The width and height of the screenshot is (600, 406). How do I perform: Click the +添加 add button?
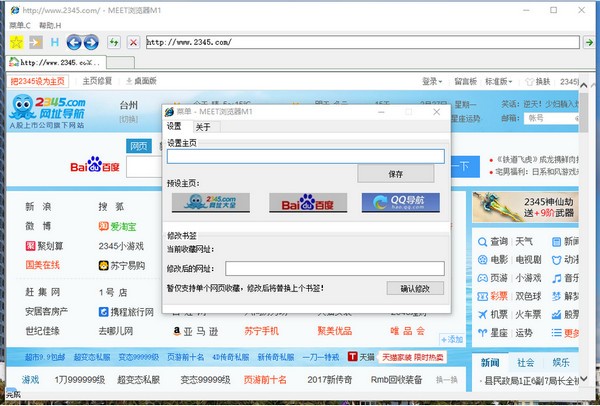(x=452, y=339)
